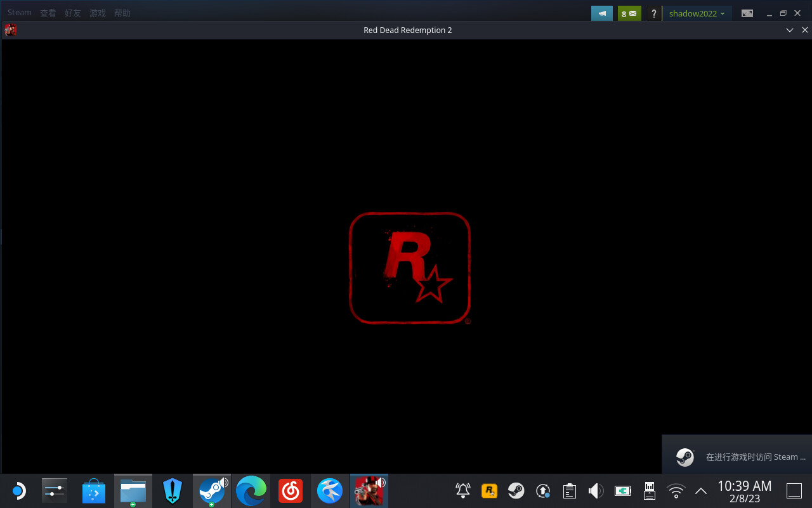Open the Microsoft Edge browser
Viewport: 812px width, 508px height.
click(x=251, y=491)
